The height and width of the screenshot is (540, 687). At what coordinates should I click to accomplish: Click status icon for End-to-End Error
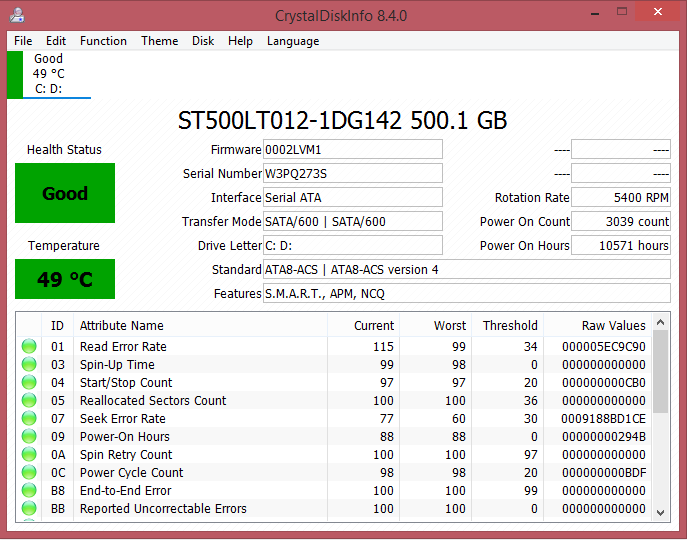29,490
